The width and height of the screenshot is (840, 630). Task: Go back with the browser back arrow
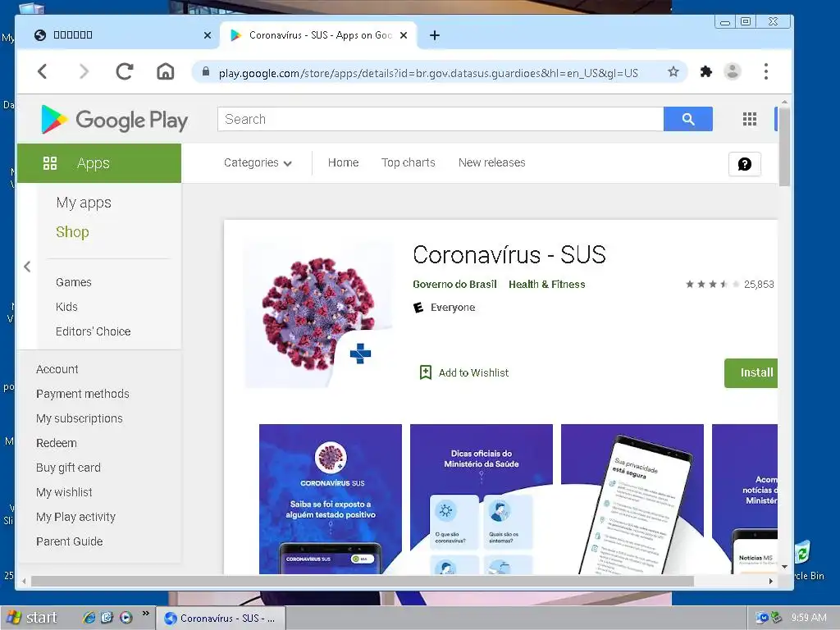pyautogui.click(x=43, y=71)
